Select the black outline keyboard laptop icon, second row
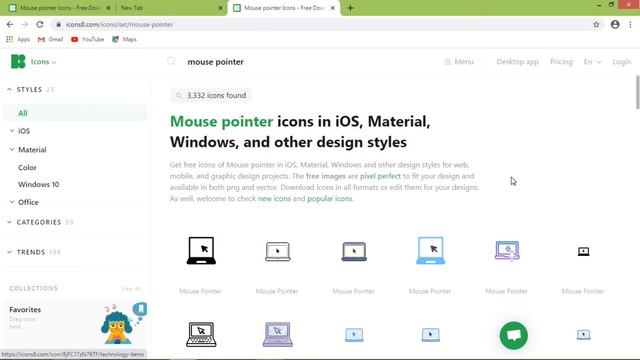The height and width of the screenshot is (360, 640). pos(201,334)
